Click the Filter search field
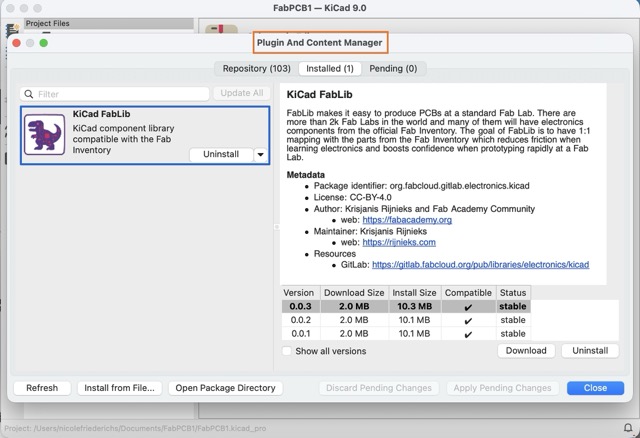640x438 pixels. (115, 94)
